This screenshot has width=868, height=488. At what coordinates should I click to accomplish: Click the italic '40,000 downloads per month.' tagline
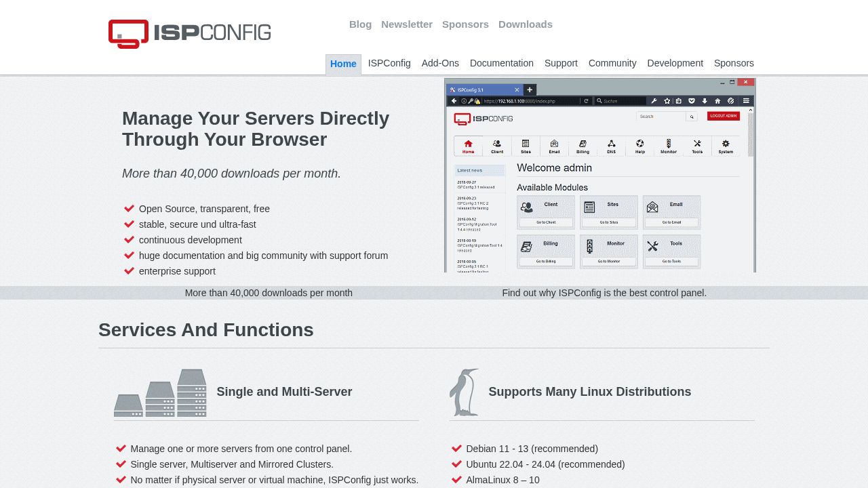point(231,174)
